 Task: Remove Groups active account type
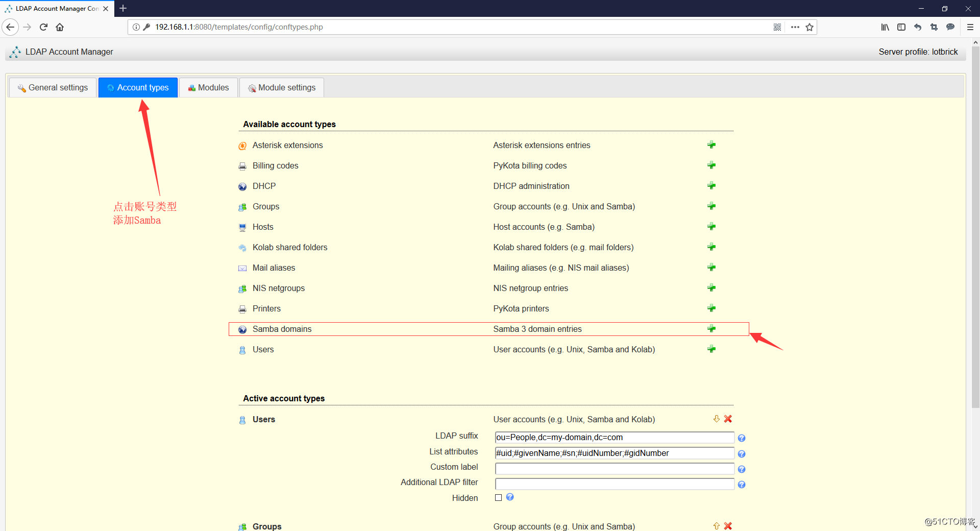pyautogui.click(x=728, y=526)
